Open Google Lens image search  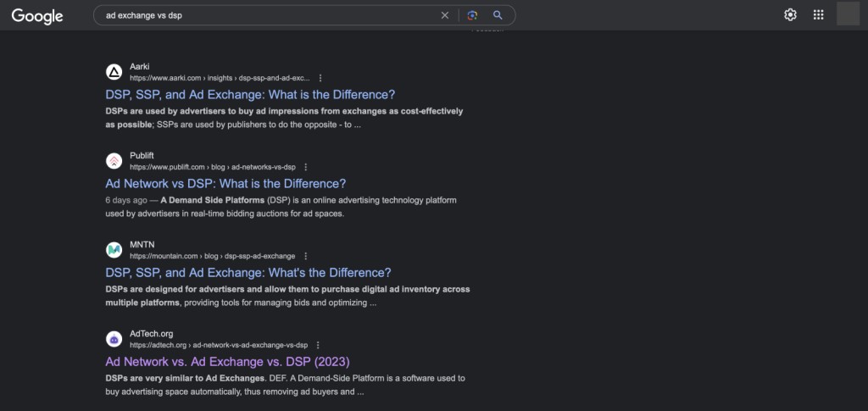tap(472, 15)
